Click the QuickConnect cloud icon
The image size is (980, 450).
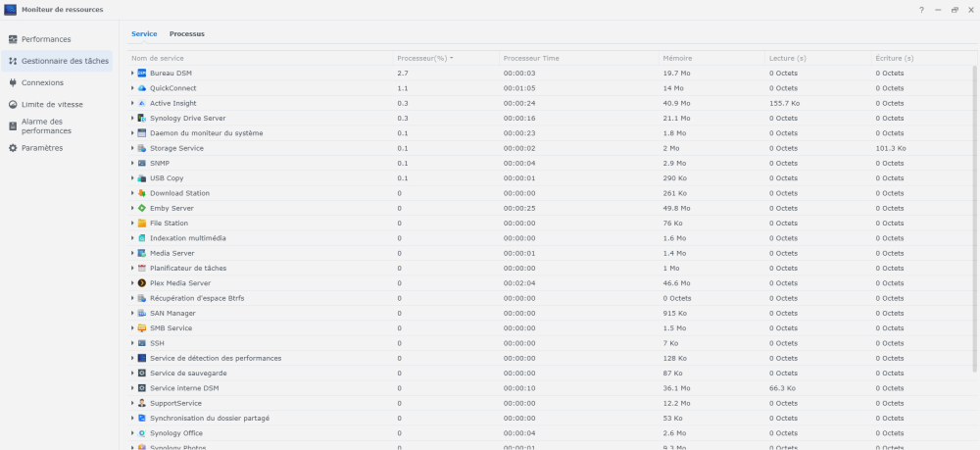tap(142, 88)
